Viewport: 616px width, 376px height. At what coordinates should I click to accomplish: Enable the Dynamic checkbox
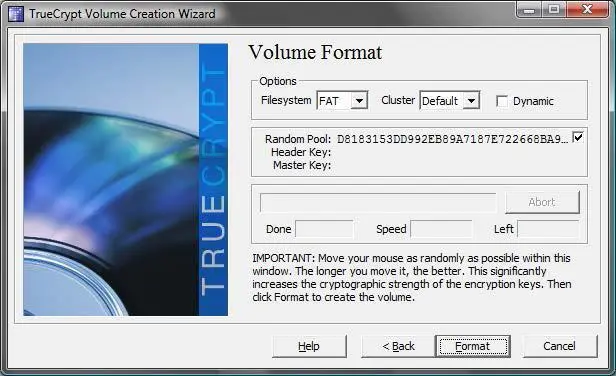[502, 101]
